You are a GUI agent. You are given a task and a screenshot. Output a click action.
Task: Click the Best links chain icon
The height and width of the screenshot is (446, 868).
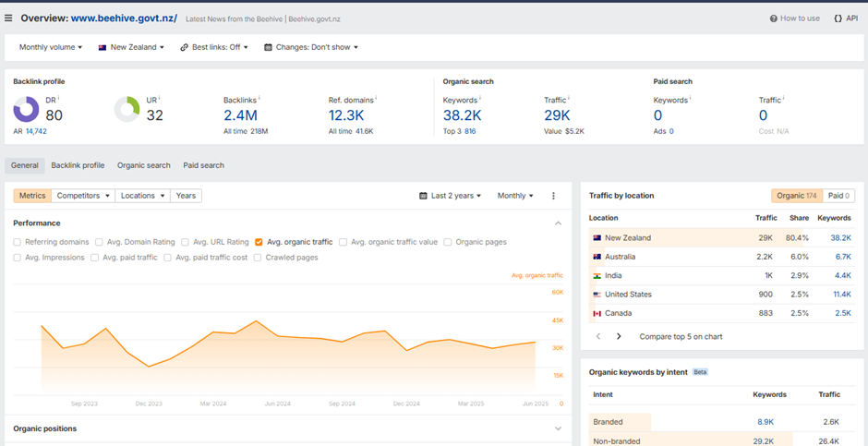185,48
